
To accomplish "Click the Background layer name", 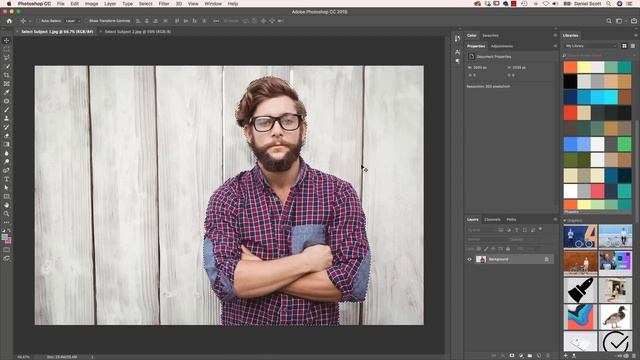I will 498,259.
